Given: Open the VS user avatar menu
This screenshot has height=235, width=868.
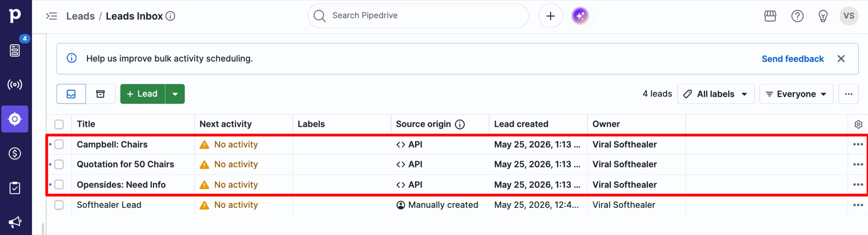Looking at the screenshot, I should coord(849,16).
